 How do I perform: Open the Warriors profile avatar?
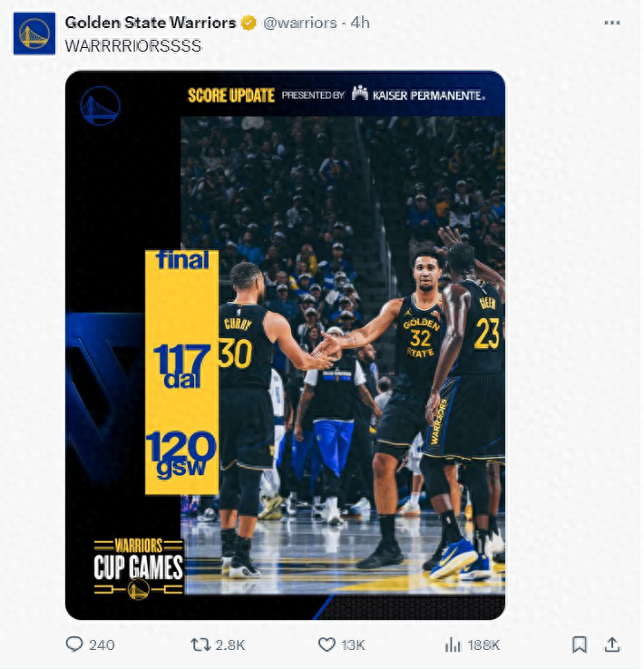34,34
